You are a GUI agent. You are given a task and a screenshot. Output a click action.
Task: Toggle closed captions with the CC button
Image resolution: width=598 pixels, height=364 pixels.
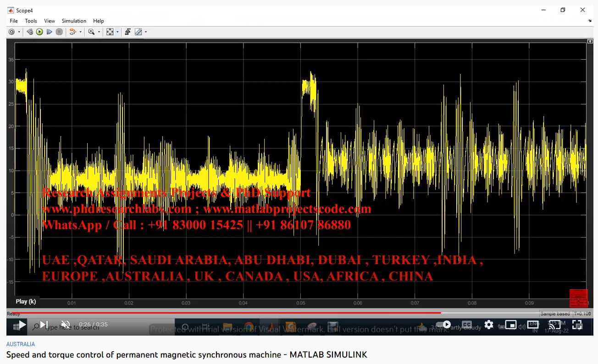pos(466,325)
